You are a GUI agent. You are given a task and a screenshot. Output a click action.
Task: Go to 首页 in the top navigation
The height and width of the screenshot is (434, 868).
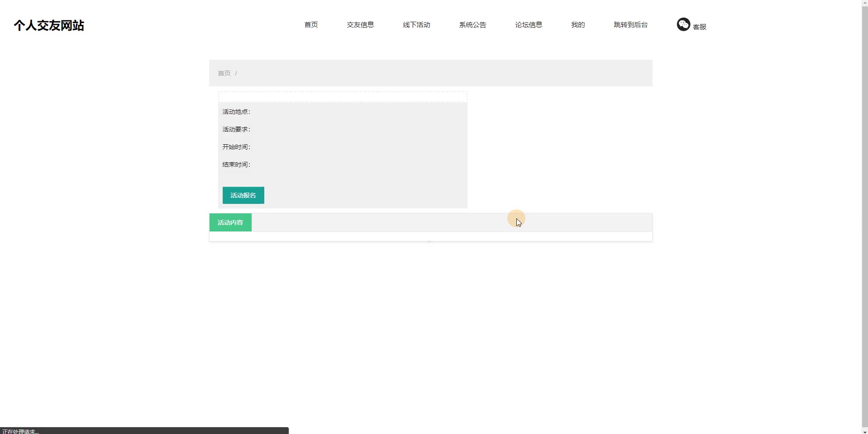(x=311, y=25)
